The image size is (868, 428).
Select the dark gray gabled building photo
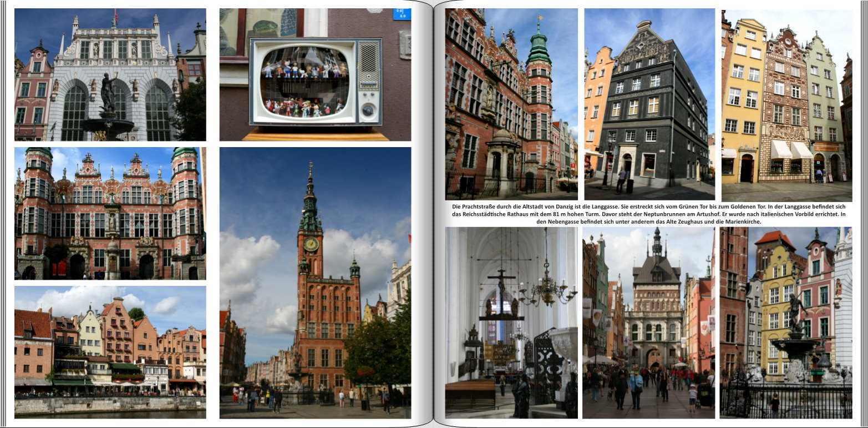649,104
